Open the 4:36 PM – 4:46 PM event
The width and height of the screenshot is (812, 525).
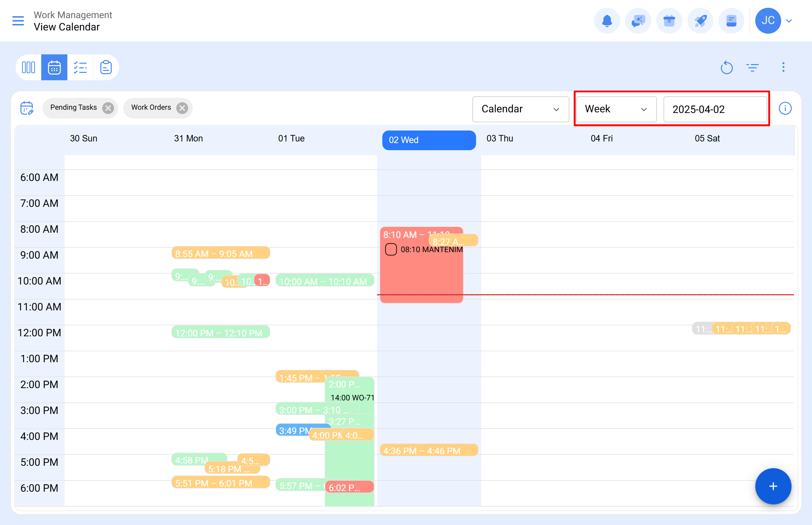pos(429,450)
